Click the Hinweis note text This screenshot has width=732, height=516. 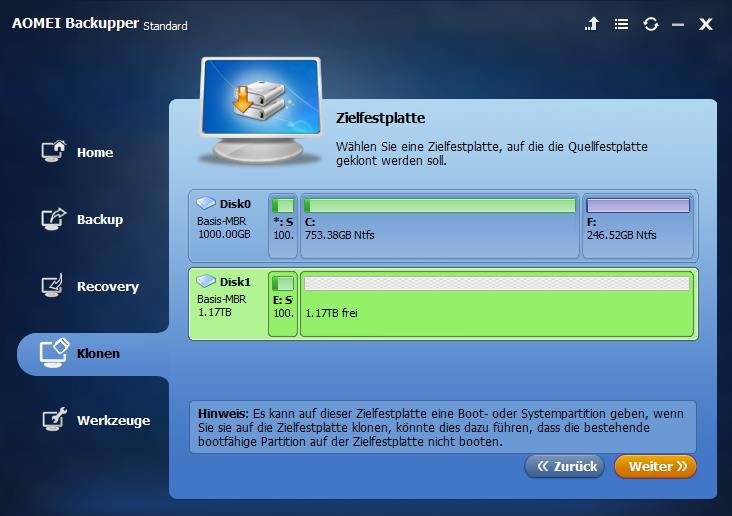coord(443,427)
